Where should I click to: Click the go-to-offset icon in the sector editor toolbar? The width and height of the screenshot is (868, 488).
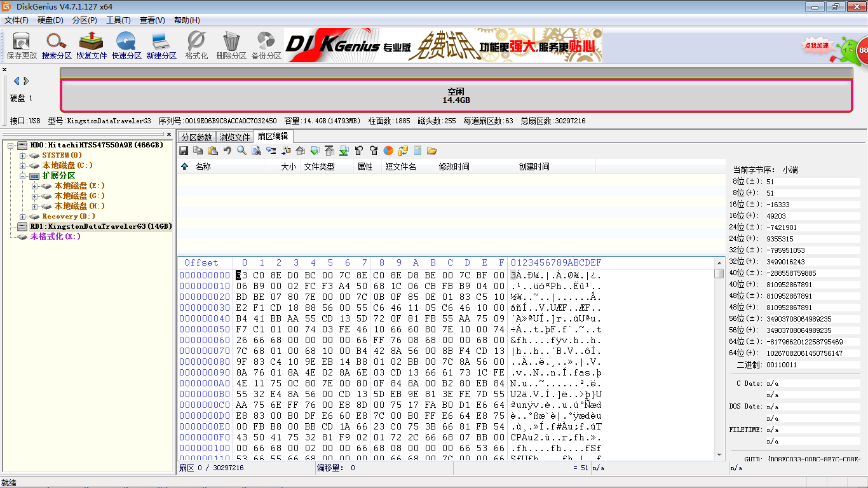[x=271, y=151]
